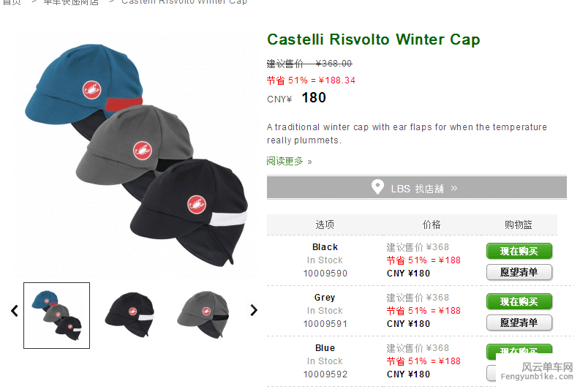The width and height of the screenshot is (580, 392).
Task: Buy now the Black cap option
Action: pos(519,251)
